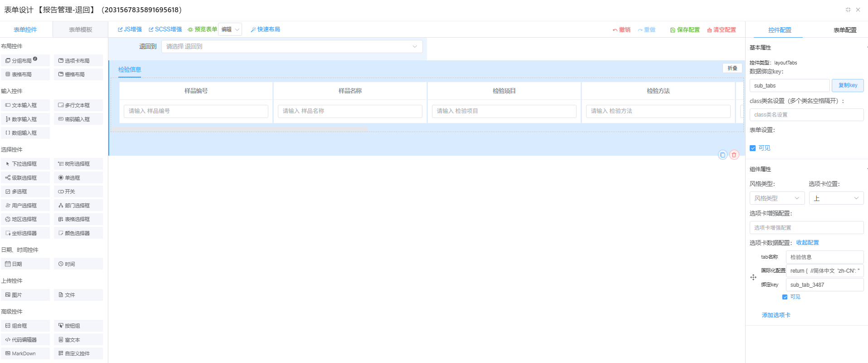
Task: Open the 选项卡位置 dropdown showing 上
Action: pos(836,198)
